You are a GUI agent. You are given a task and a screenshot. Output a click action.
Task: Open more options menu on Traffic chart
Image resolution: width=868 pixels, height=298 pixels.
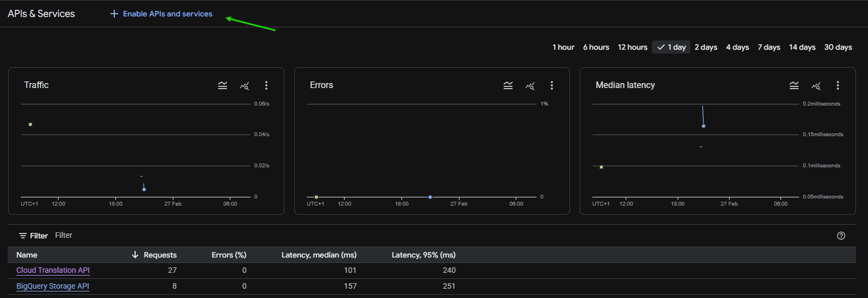coord(266,85)
